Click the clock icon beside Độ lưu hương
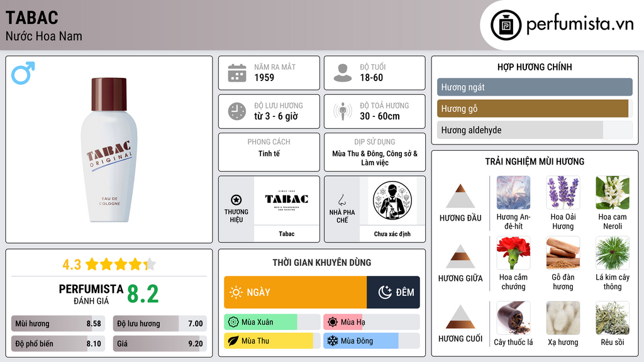 coord(237,112)
